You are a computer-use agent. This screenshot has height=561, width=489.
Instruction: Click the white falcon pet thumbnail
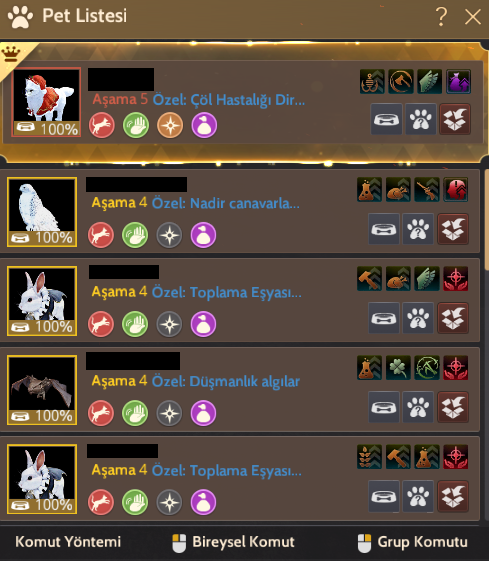tap(42, 212)
